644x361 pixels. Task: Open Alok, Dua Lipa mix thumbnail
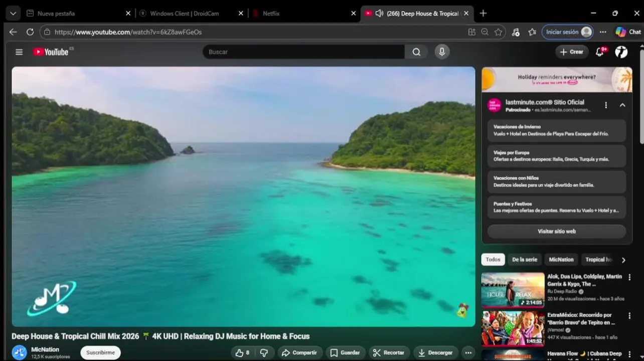tap(513, 290)
